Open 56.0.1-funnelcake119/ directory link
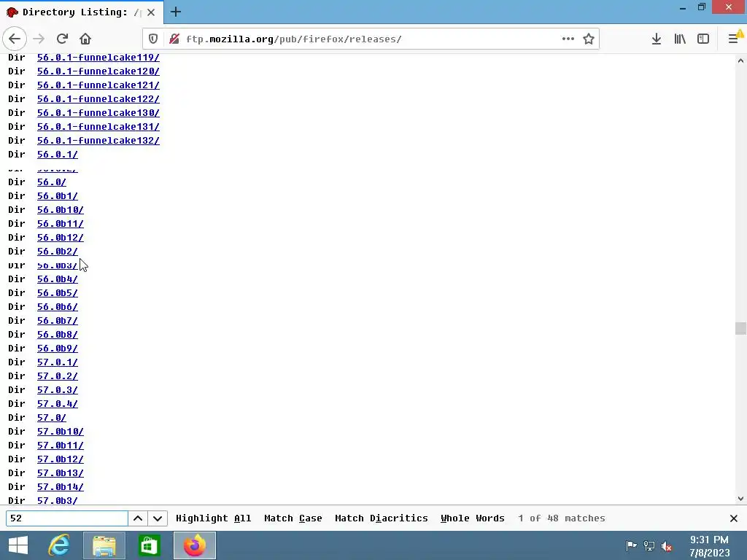 (x=98, y=57)
